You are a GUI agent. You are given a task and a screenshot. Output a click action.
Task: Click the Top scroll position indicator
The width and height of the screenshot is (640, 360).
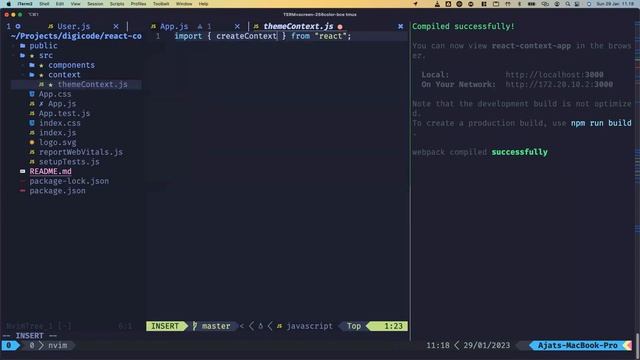coord(354,326)
